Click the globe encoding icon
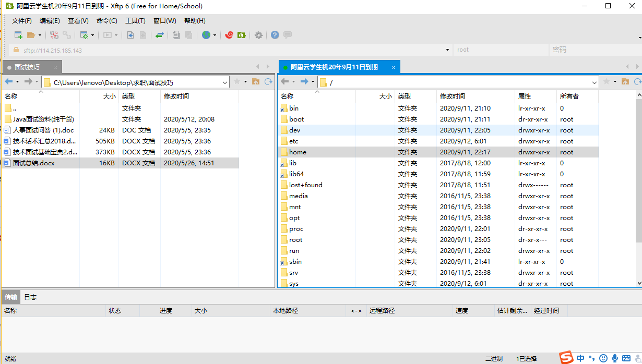Screen dimensions: 642x364 [206, 35]
